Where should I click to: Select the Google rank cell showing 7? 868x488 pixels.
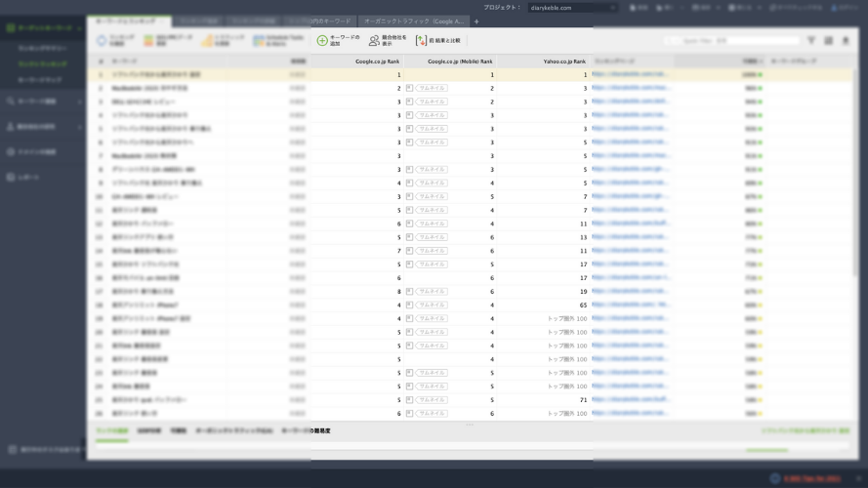click(x=357, y=251)
